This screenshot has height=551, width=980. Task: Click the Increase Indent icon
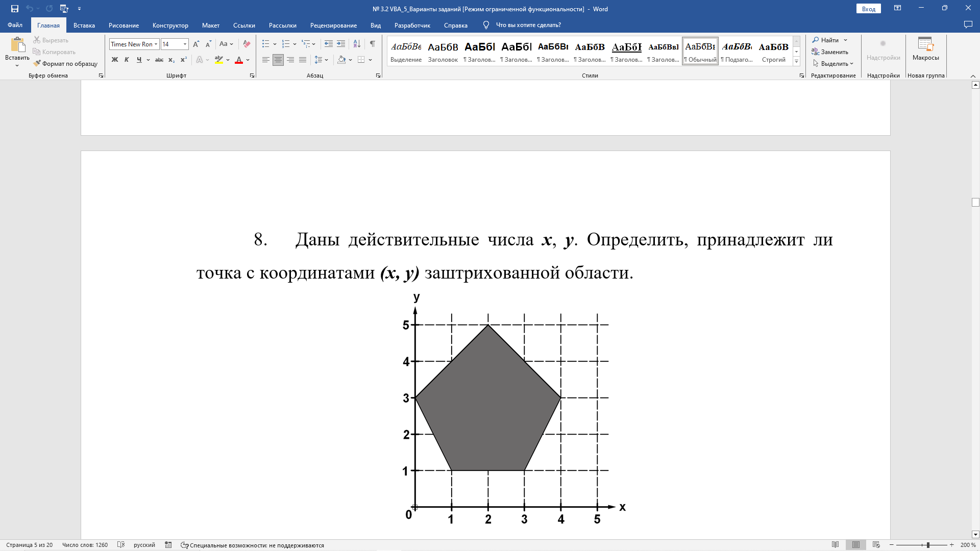[341, 44]
